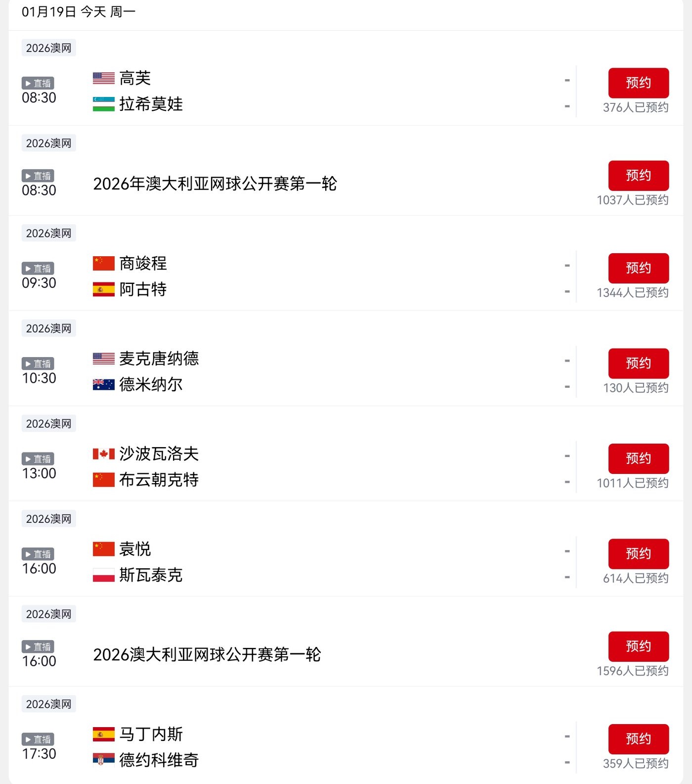Reserve the 商竣程 vs 阿古特 match

pos(638,268)
